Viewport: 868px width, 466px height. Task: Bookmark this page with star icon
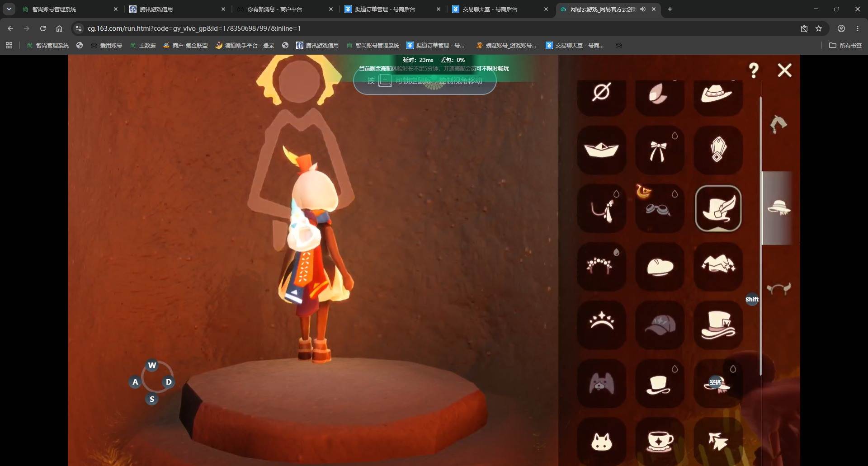819,28
